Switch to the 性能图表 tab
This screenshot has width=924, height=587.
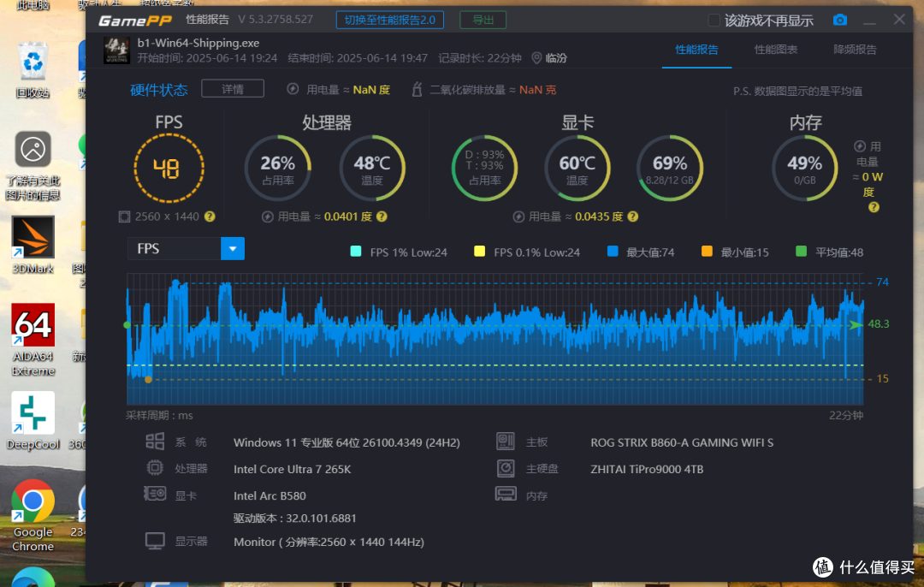pyautogui.click(x=775, y=50)
